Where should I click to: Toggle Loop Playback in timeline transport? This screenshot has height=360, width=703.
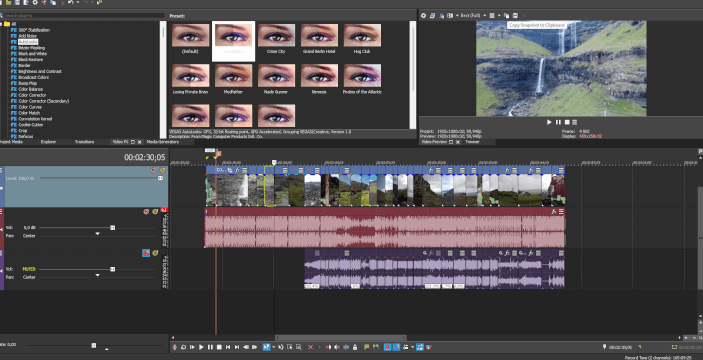[x=183, y=347]
